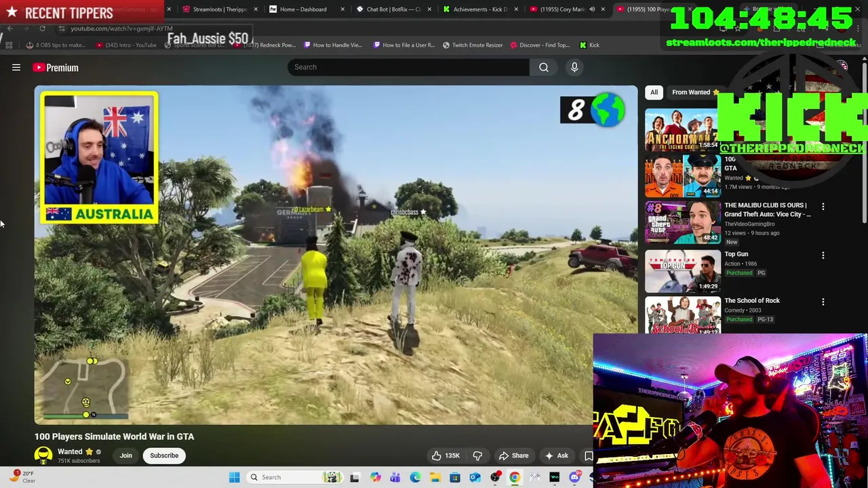This screenshot has width=868, height=488.
Task: Open options menu for Malibu Club video
Action: pyautogui.click(x=823, y=206)
